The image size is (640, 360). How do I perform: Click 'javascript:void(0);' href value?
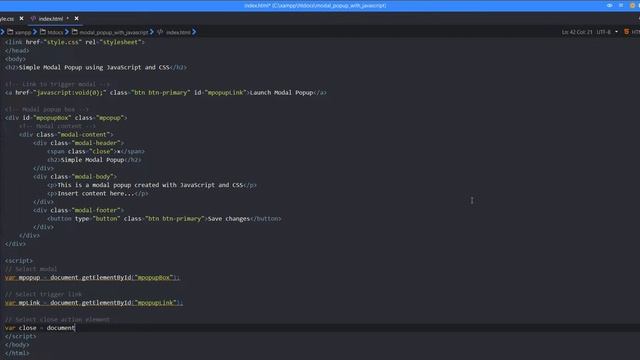pos(70,93)
